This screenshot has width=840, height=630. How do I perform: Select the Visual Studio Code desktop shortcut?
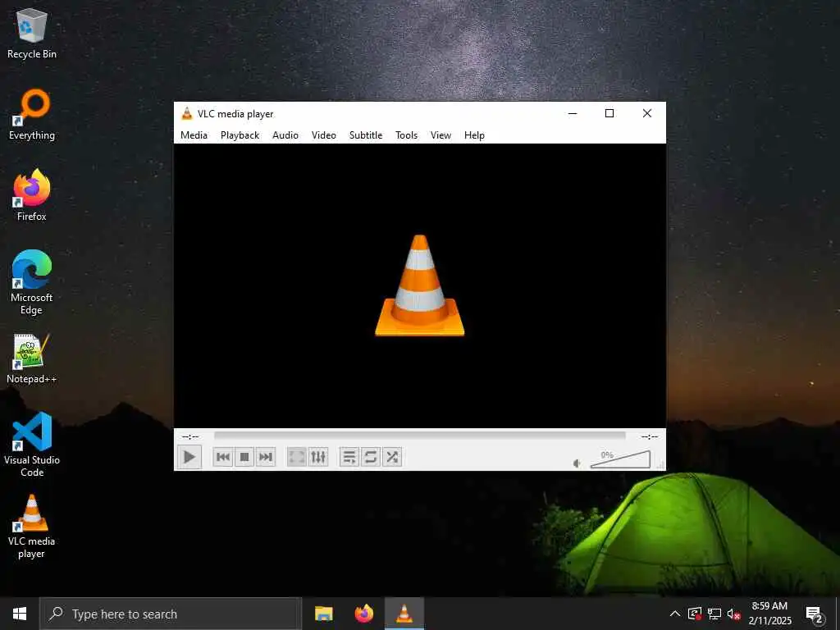[32, 445]
